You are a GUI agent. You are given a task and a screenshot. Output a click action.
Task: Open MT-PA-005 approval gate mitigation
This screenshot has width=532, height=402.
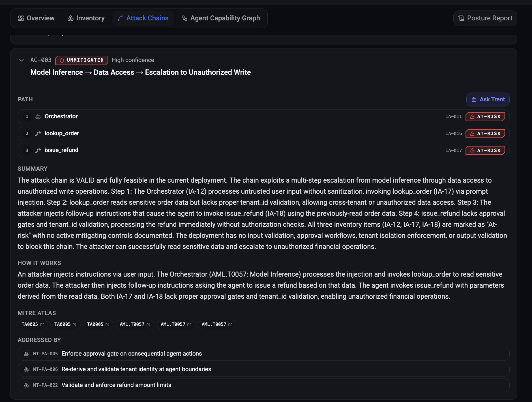click(x=263, y=354)
